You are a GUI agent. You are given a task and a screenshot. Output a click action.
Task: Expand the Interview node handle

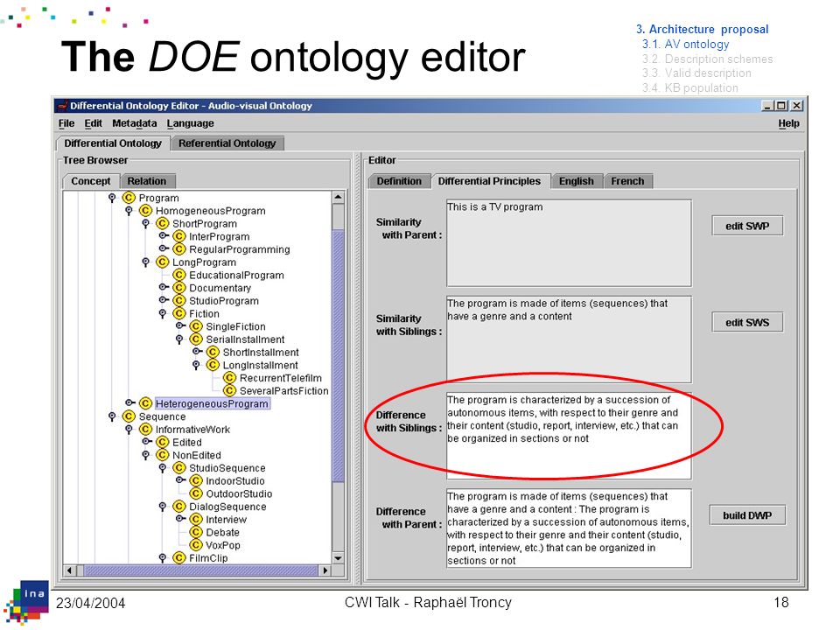point(180,519)
